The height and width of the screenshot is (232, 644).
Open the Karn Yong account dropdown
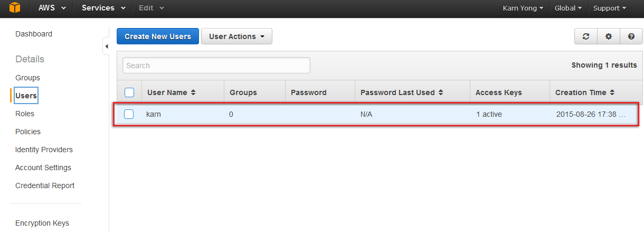click(x=523, y=8)
